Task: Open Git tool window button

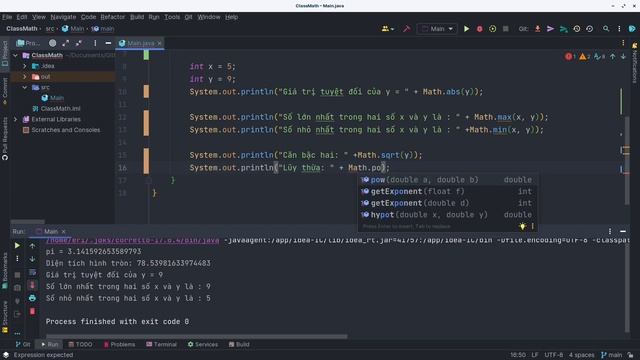Action: coord(23,344)
